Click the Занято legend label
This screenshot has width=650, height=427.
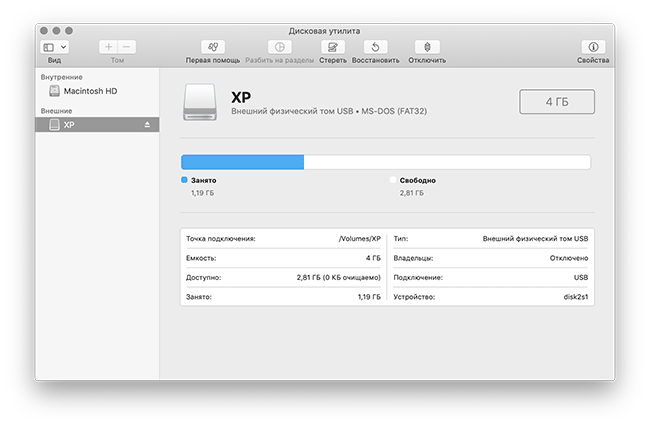(204, 180)
